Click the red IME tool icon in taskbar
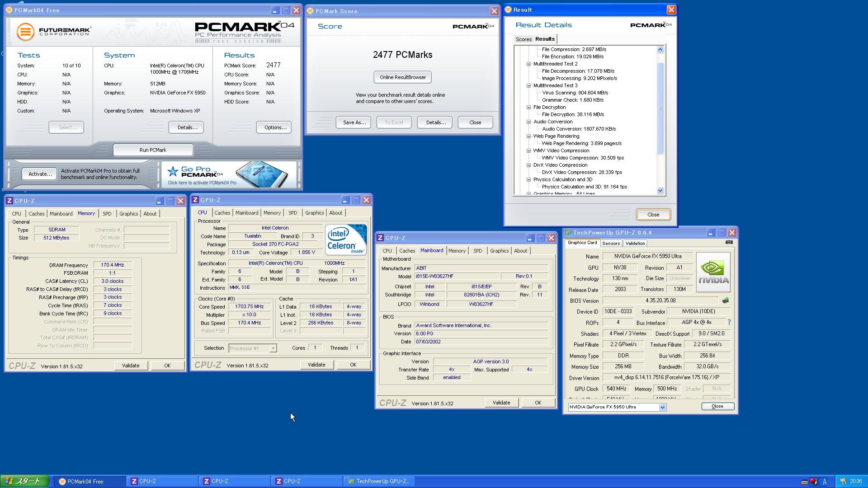Viewport: 868px width, 488px height. point(814,482)
